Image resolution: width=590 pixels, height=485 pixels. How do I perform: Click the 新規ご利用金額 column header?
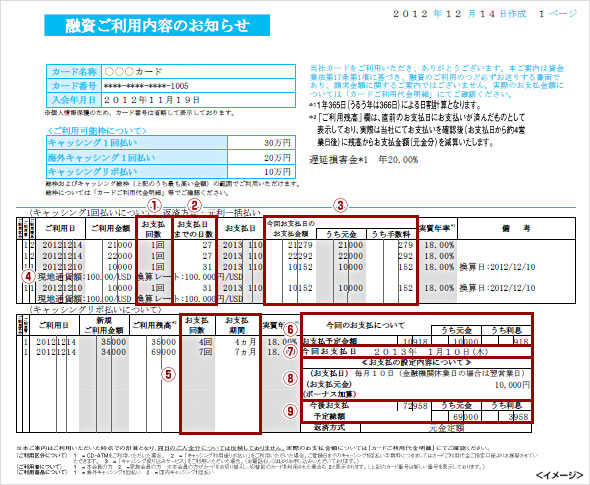click(x=104, y=325)
